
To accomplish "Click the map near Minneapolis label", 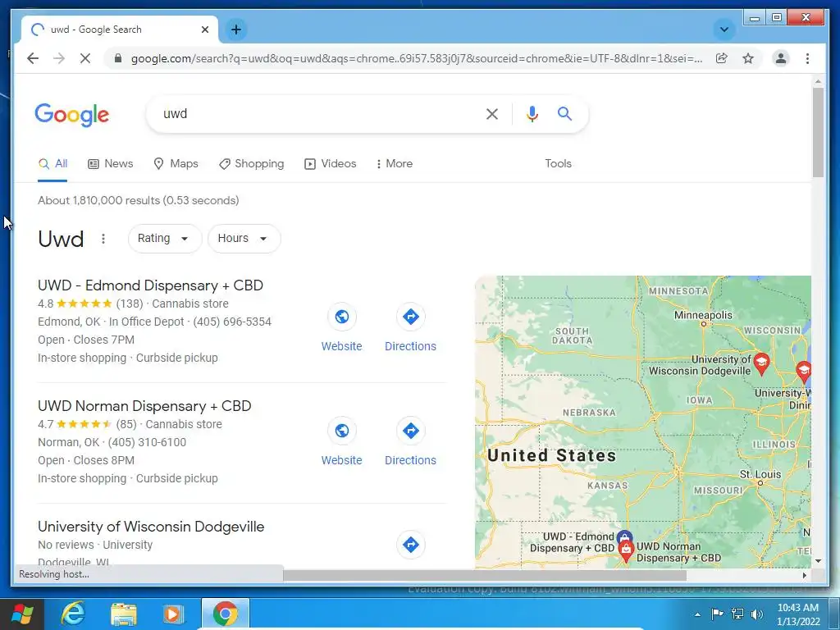I will click(703, 315).
